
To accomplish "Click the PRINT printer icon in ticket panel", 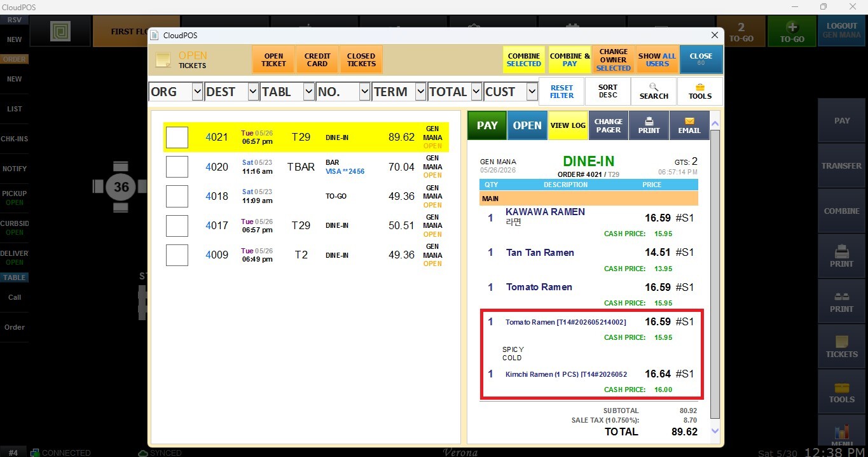I will click(x=649, y=125).
